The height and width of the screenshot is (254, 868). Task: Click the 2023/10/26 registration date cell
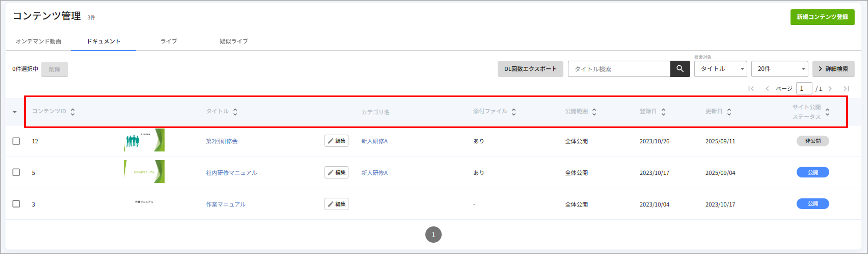(654, 141)
